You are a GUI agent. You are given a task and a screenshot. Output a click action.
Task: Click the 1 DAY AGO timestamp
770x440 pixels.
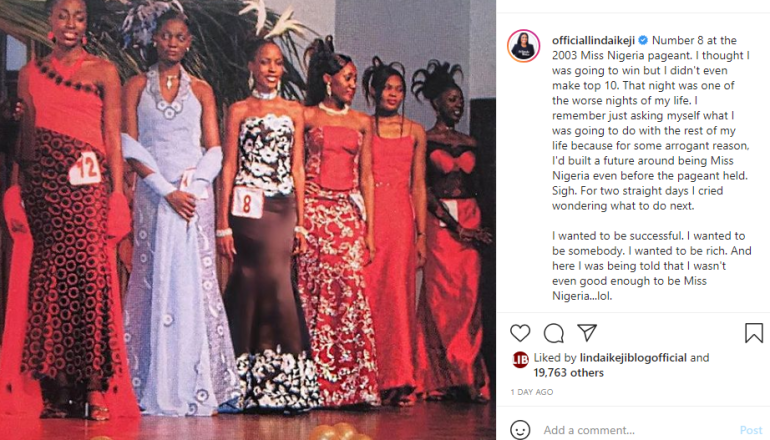click(532, 392)
